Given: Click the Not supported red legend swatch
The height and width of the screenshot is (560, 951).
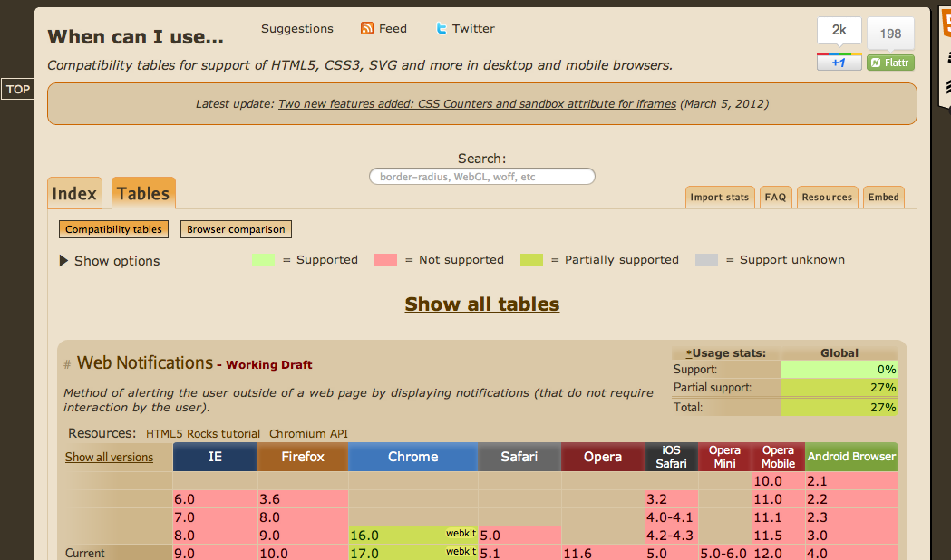Looking at the screenshot, I should [x=385, y=259].
